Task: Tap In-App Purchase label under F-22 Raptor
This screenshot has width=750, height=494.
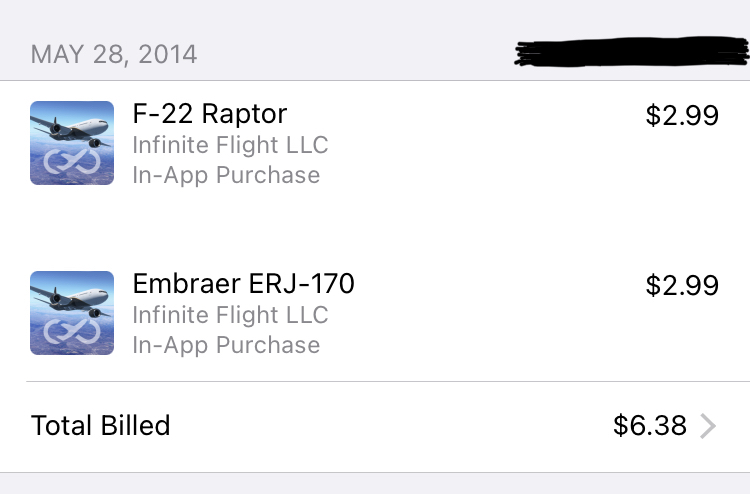Action: 226,175
